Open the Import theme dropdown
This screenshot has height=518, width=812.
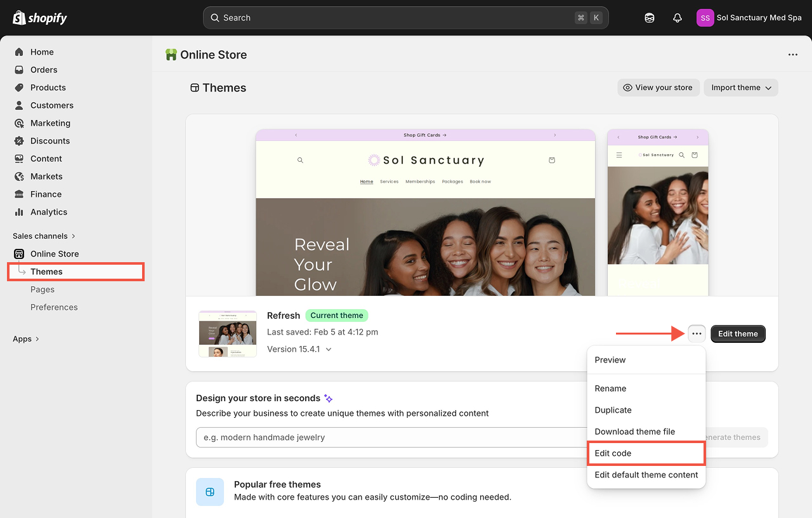point(741,88)
